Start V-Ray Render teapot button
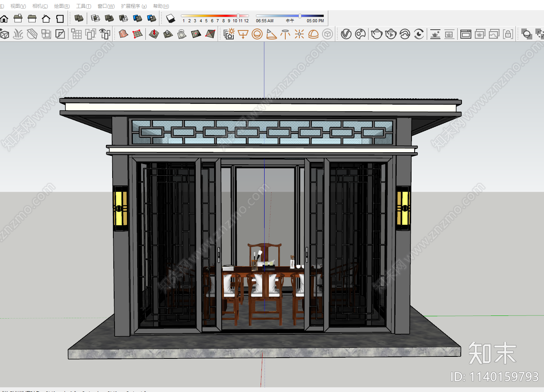Screen dimensions: 544x392 click(377, 34)
